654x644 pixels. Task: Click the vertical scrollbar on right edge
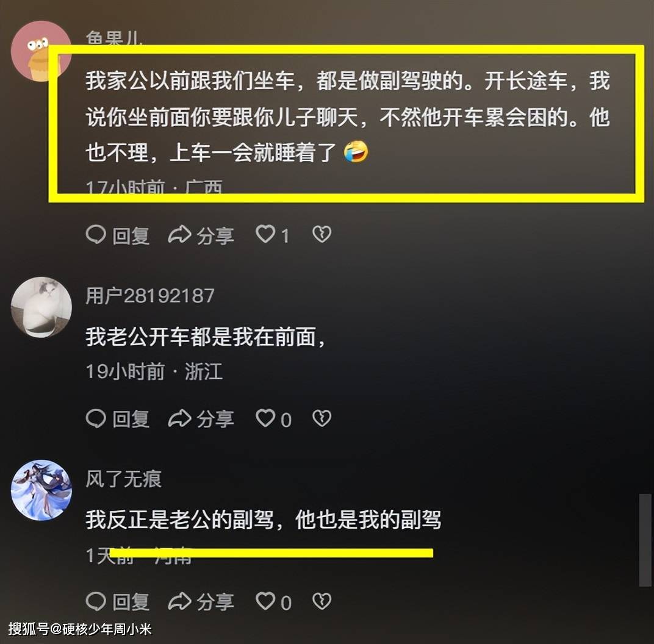click(645, 540)
